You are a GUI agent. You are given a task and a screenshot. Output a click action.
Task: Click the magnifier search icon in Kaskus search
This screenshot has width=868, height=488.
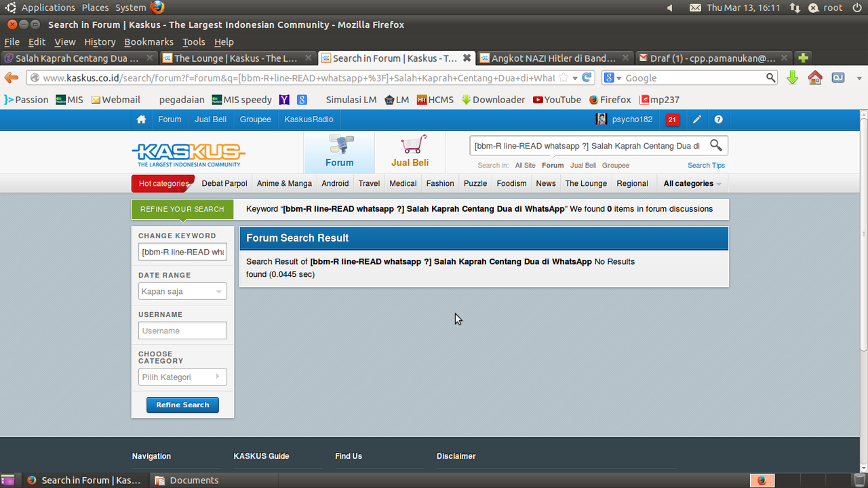tap(715, 145)
